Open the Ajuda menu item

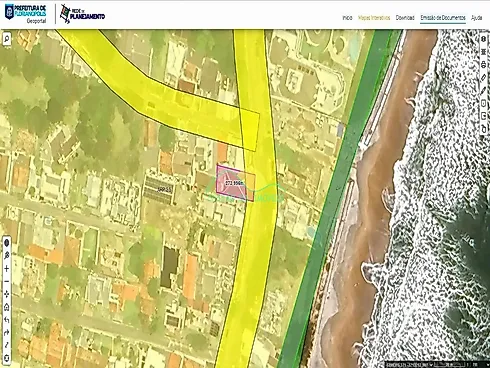pos(476,18)
